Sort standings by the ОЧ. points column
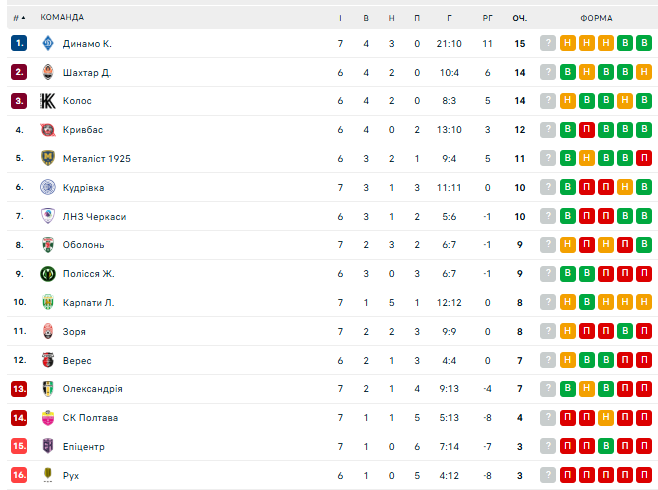This screenshot has width=658, height=490. tap(519, 17)
